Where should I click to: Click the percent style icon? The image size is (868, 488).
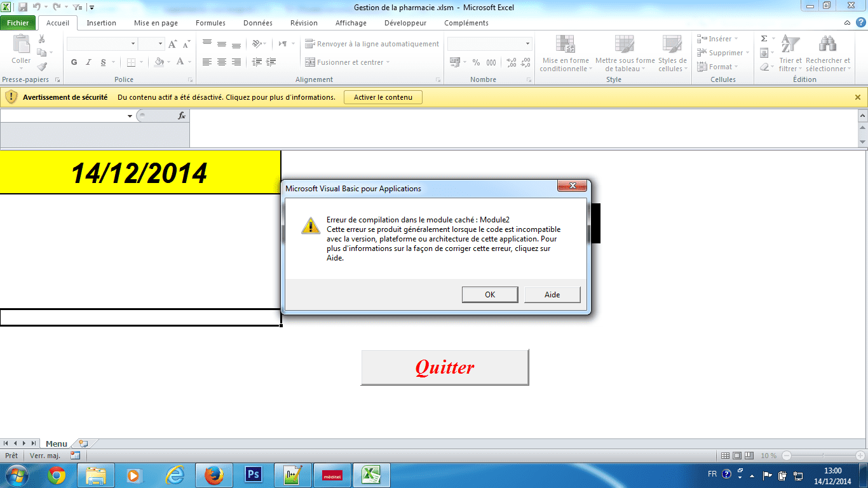(476, 62)
